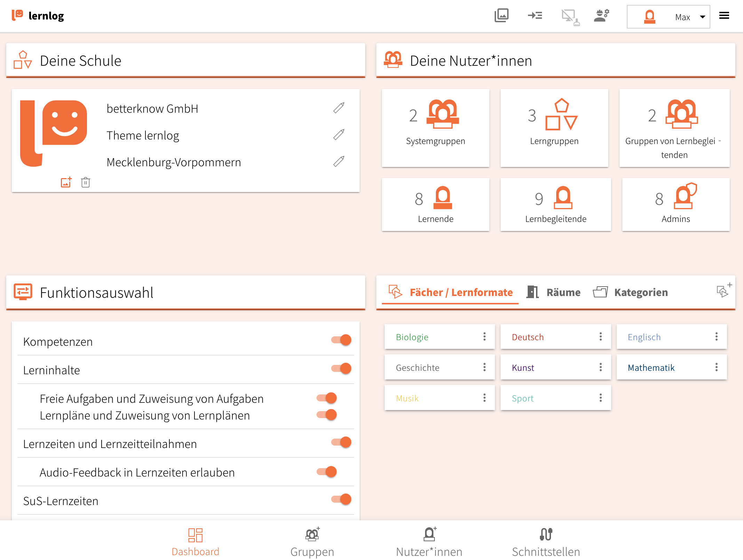Open options menu for Biologie subject
Image resolution: width=743 pixels, height=560 pixels.
[x=485, y=336]
